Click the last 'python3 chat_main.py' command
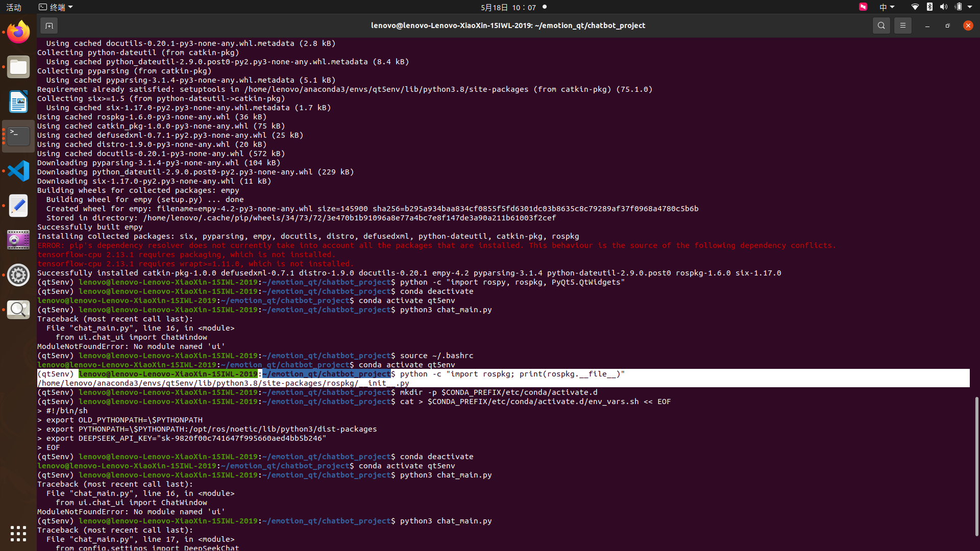 (x=446, y=521)
